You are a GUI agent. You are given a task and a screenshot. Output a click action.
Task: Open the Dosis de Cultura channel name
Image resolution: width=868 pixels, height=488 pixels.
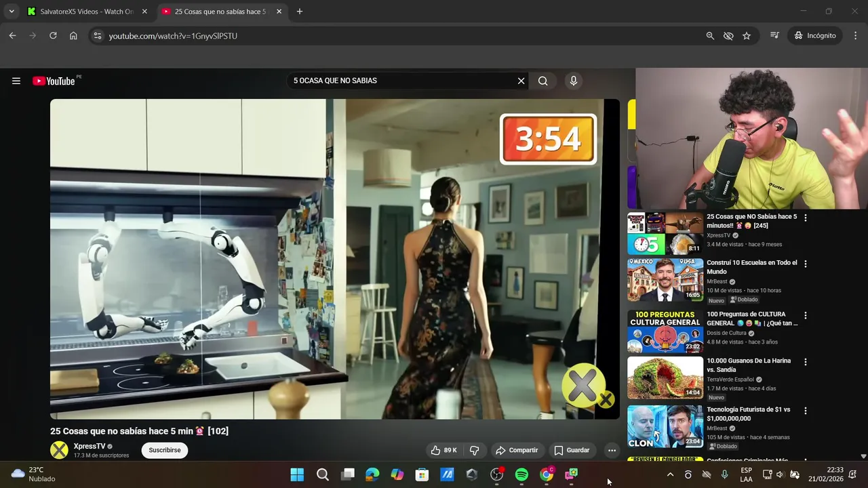(726, 333)
